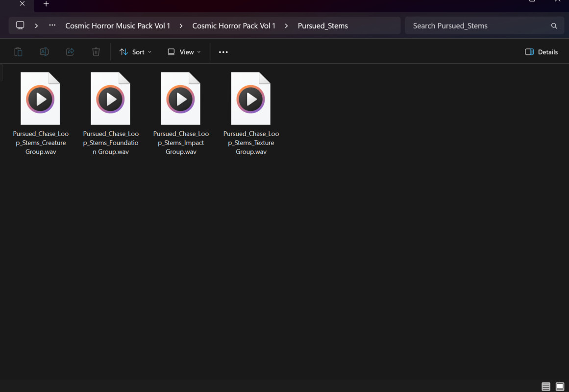Open the Sort dropdown menu

[135, 52]
